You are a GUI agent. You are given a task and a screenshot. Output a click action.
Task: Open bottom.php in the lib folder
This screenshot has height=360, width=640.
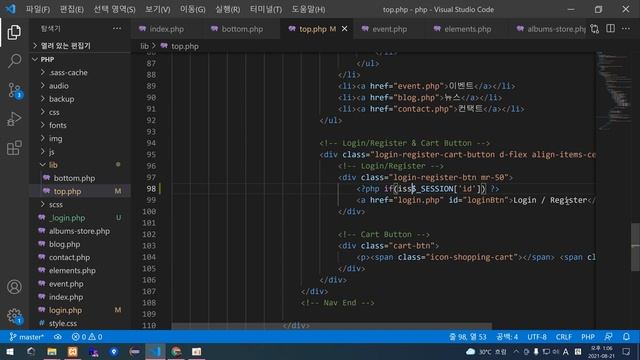pos(80,178)
